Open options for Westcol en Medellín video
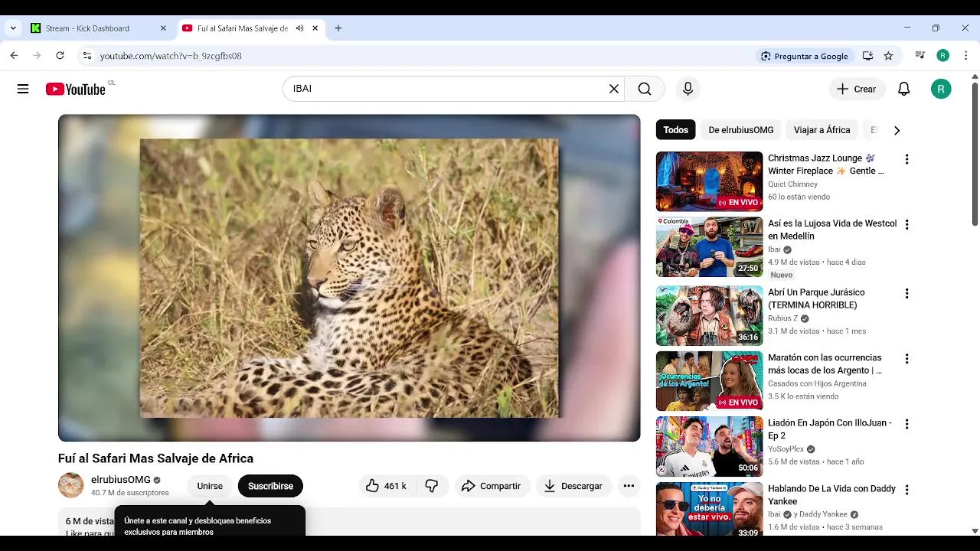The height and width of the screenshot is (551, 980). click(x=906, y=225)
